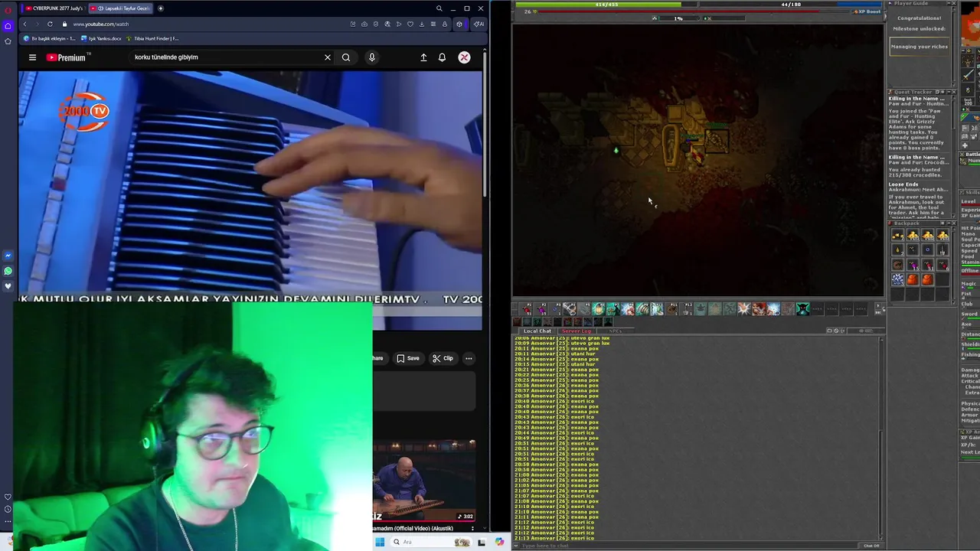This screenshot has height=551, width=980.
Task: Click the mana bar showing 44/180
Action: [x=791, y=5]
